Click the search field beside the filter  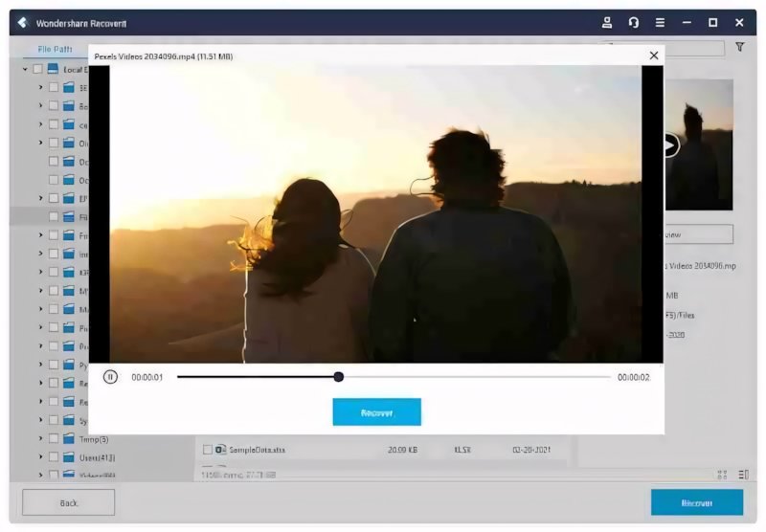click(693, 48)
